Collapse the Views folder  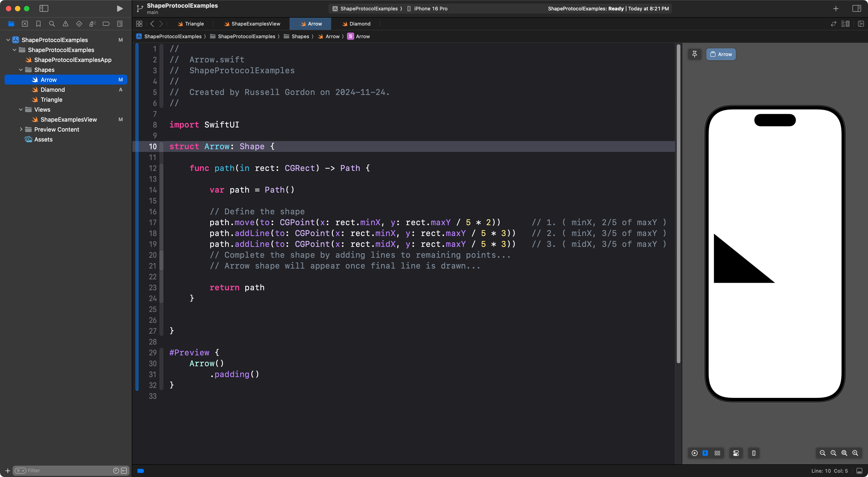[x=21, y=110]
